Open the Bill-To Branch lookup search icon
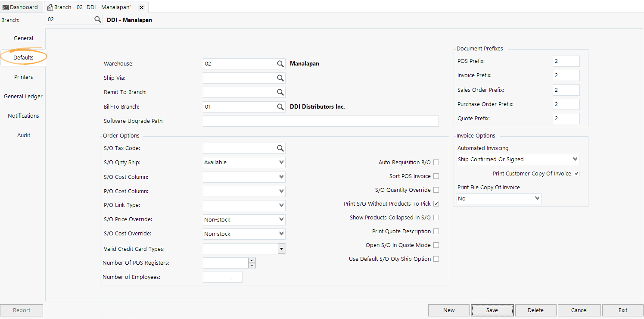The image size is (644, 319). coord(280,106)
